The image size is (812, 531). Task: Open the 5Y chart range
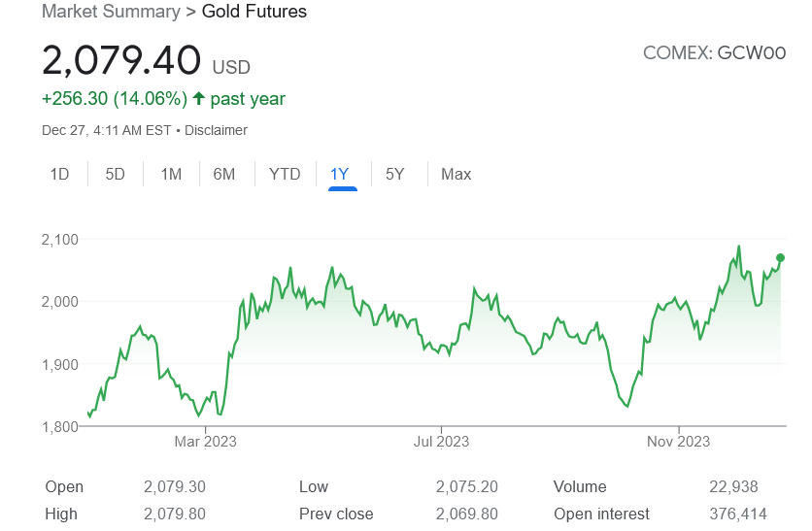[x=394, y=175]
